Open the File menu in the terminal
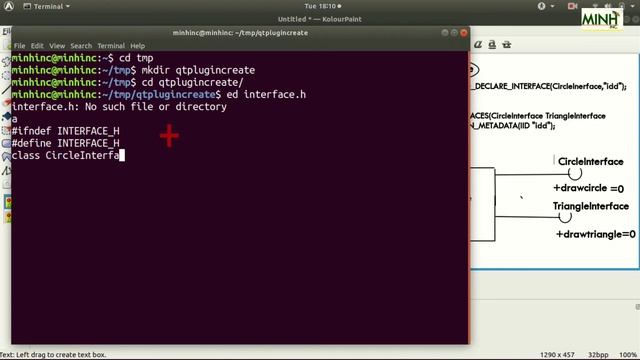Image resolution: width=640 pixels, height=360 pixels. pos(19,46)
